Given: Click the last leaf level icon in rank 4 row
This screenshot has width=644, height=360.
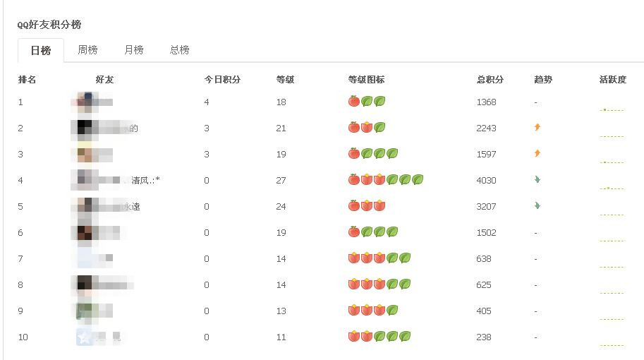Looking at the screenshot, I should (x=418, y=180).
